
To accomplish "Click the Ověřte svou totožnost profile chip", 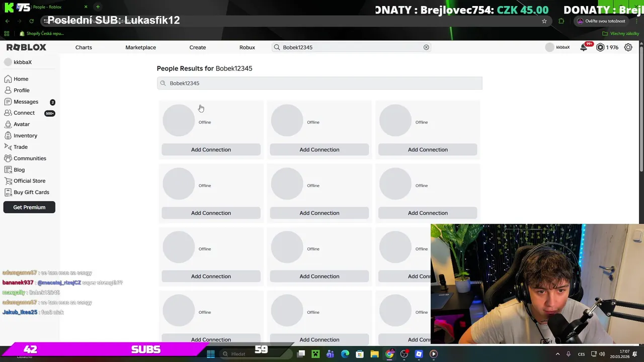I will coord(601,21).
